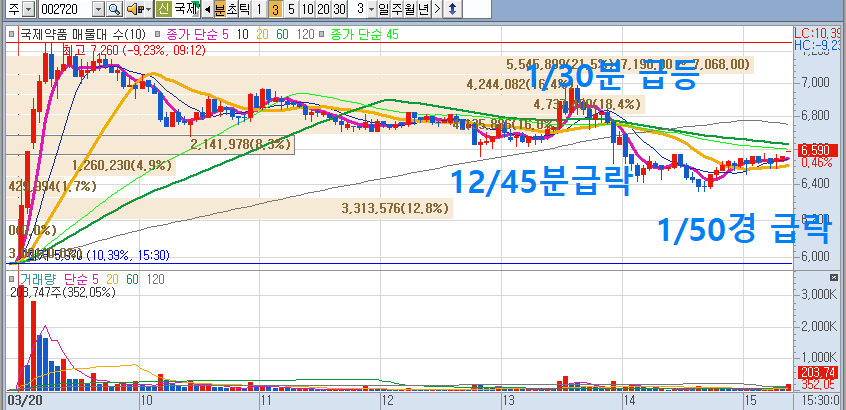
Task: Click the 429,994(1.7%) volume profile label
Action: (x=52, y=187)
